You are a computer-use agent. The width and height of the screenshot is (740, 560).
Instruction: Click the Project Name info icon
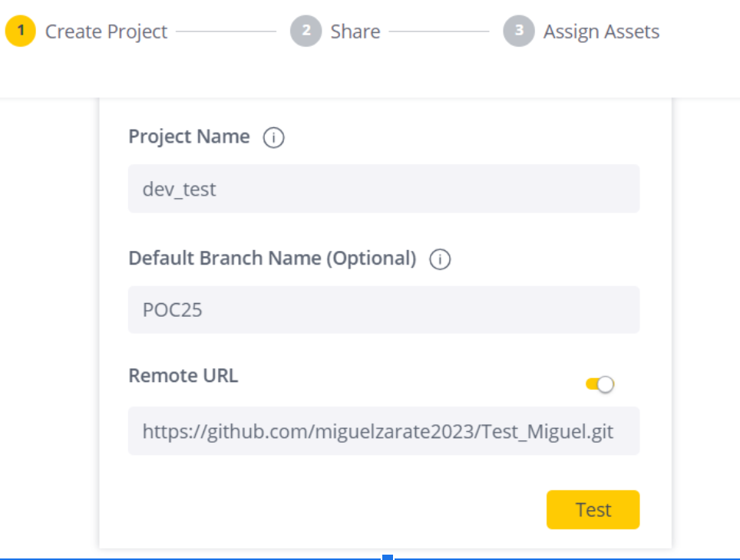[x=273, y=137]
